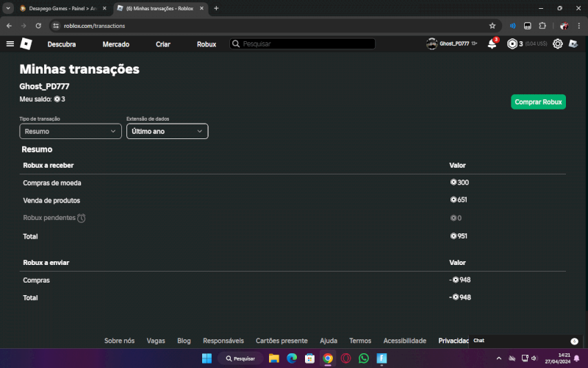Open the Último ano date range dropdown
588x368 pixels.
pyautogui.click(x=168, y=132)
